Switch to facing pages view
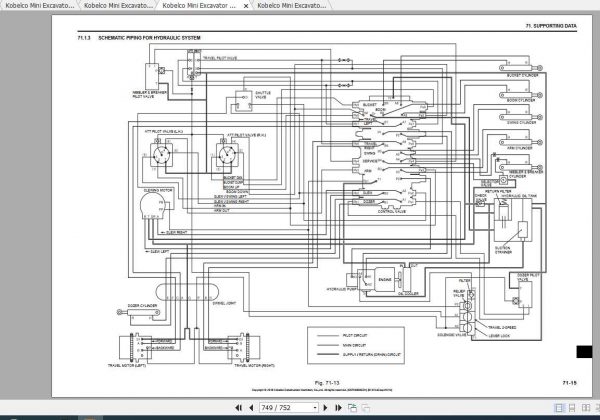600x420 pixels. 586,408
